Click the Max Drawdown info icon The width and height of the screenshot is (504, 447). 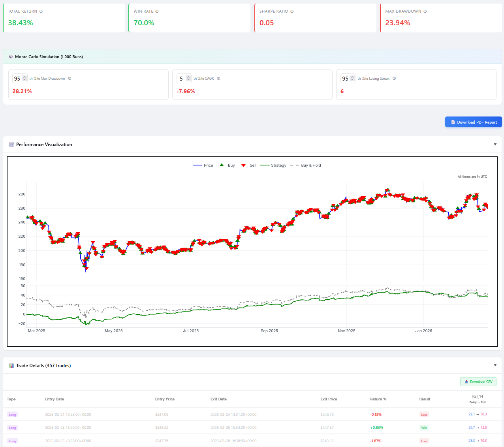425,11
